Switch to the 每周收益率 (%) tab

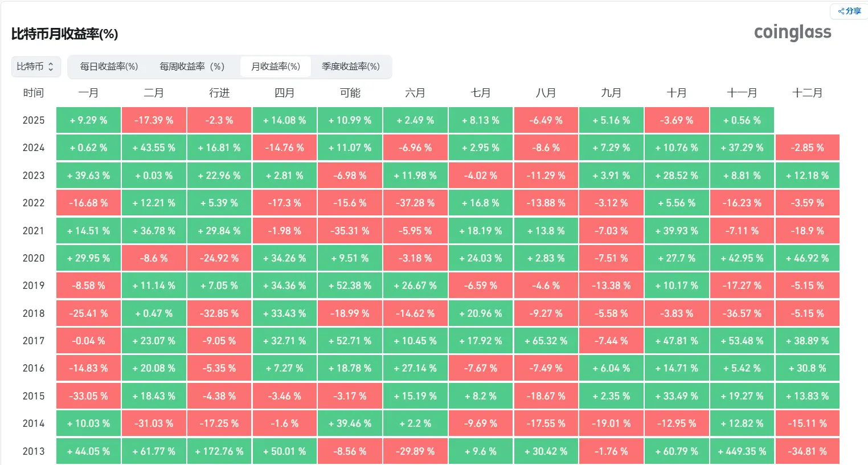[x=192, y=67]
